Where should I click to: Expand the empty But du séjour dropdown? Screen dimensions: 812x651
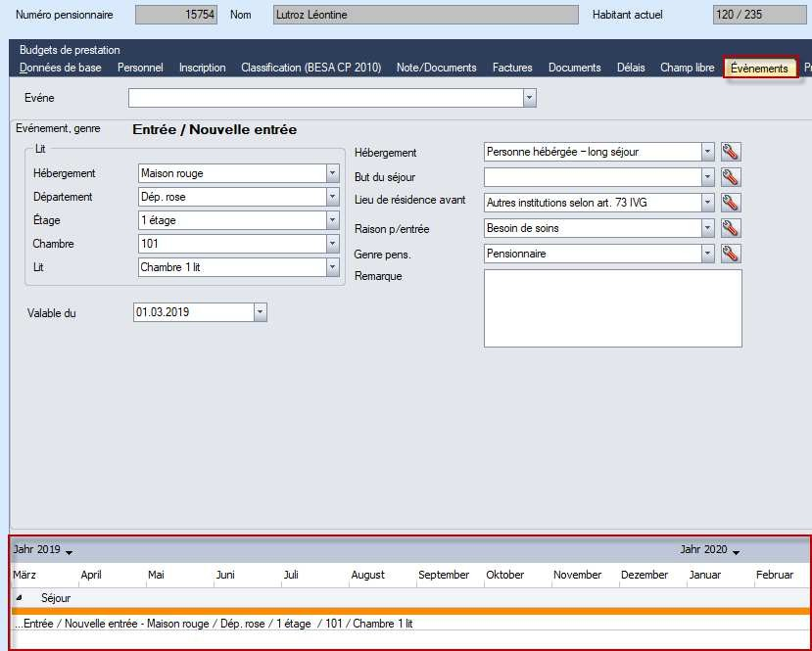(x=707, y=177)
